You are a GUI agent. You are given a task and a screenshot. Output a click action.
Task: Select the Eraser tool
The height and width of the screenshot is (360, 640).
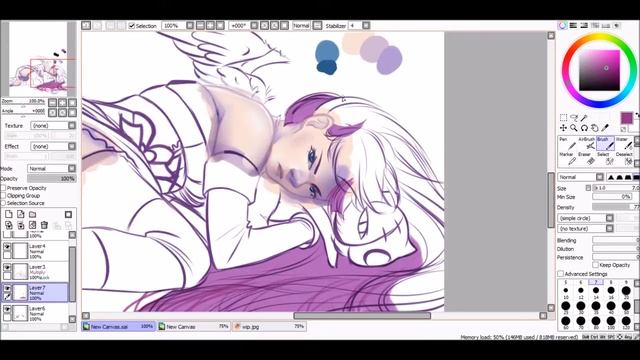point(586,159)
